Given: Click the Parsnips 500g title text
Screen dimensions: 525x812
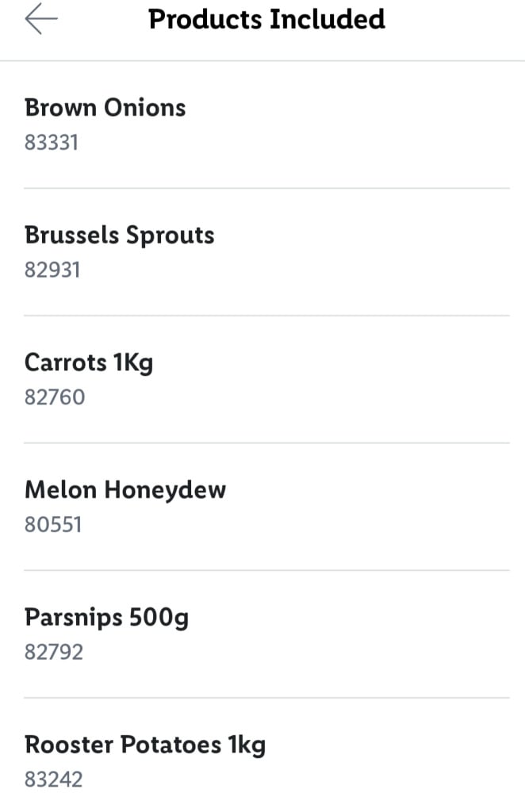Looking at the screenshot, I should point(107,617).
